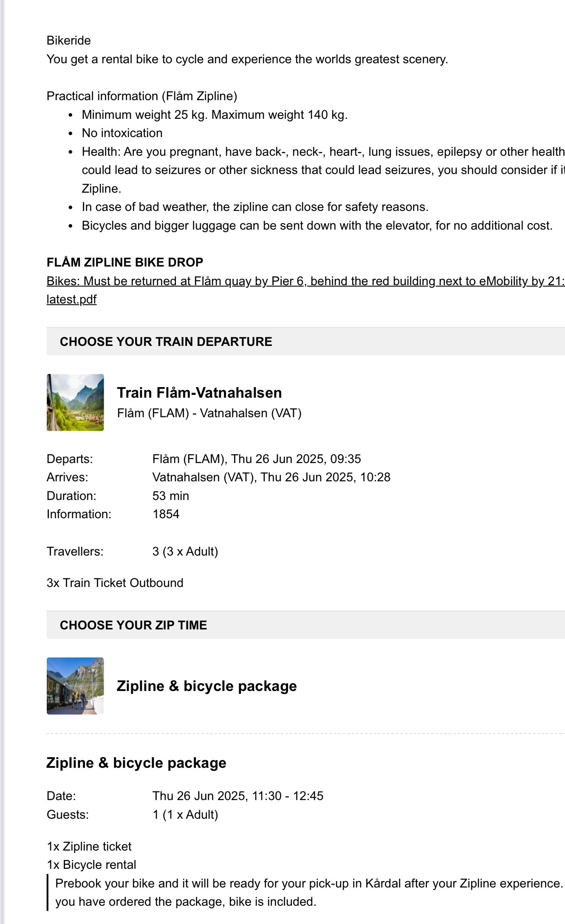565x924 pixels.
Task: Click the Prebook your bike note text
Action: pos(309,892)
